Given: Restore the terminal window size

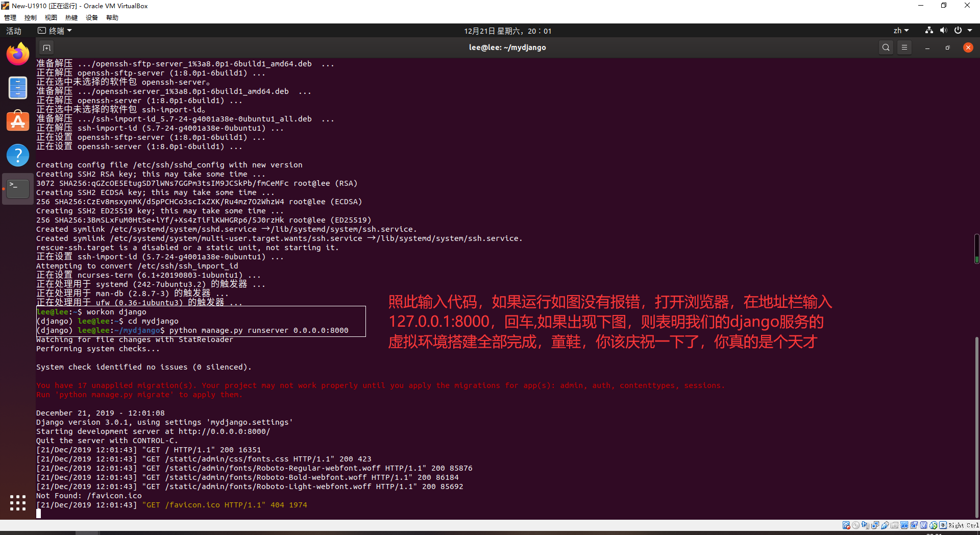Looking at the screenshot, I should (x=947, y=47).
